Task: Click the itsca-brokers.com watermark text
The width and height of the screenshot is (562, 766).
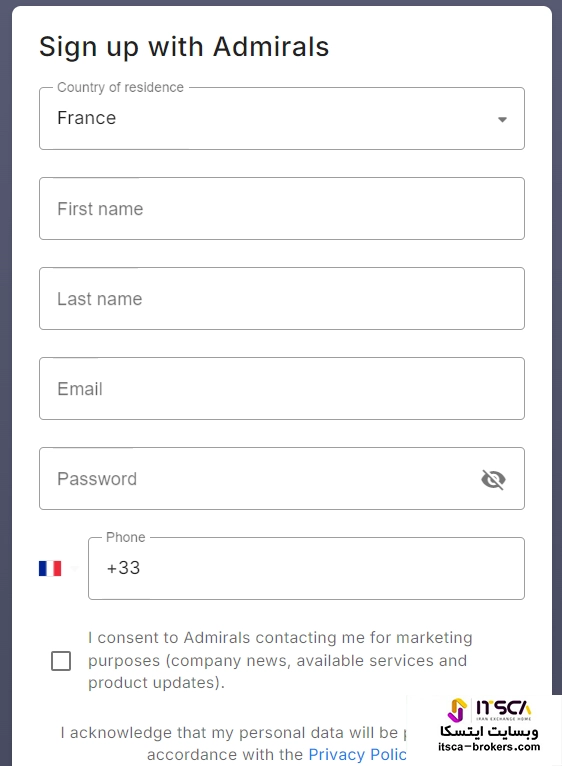Action: [x=489, y=746]
